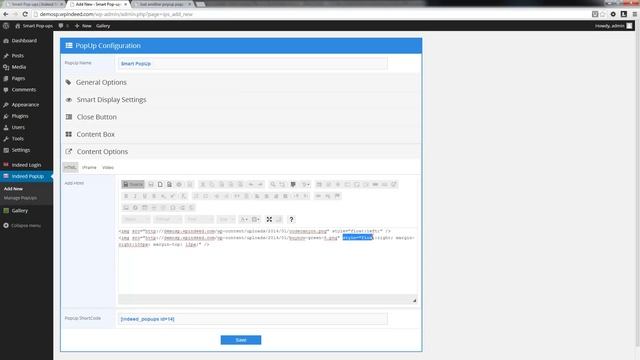Switch to the iFrame content tab
The width and height of the screenshot is (640, 360).
pos(89,167)
